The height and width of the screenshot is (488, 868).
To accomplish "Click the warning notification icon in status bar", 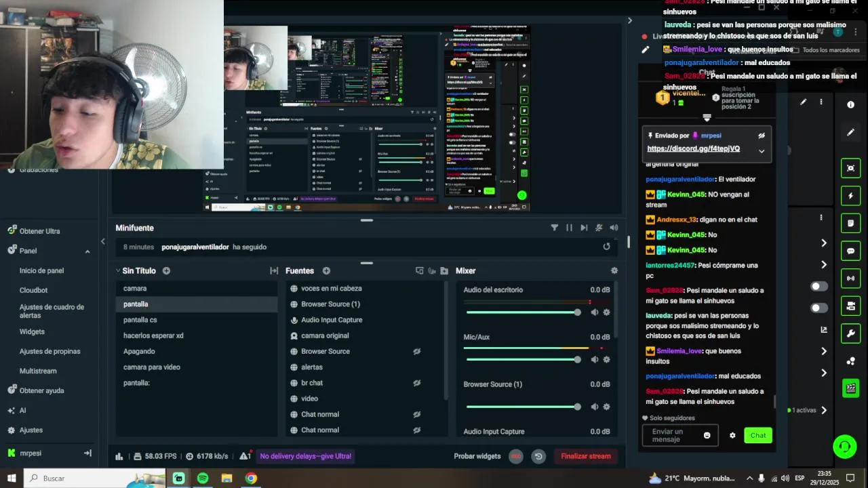I will (245, 456).
